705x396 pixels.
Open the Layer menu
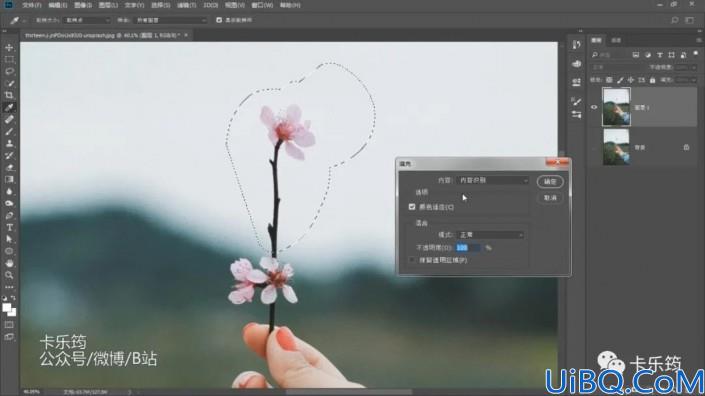coord(108,5)
